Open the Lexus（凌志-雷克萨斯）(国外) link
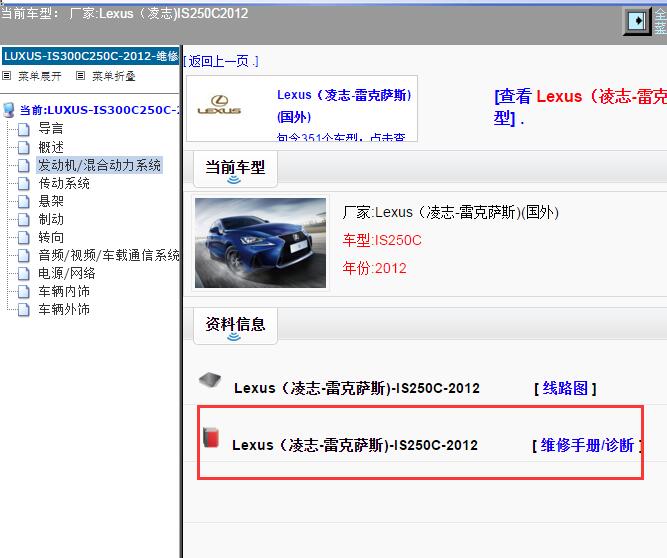 344,105
